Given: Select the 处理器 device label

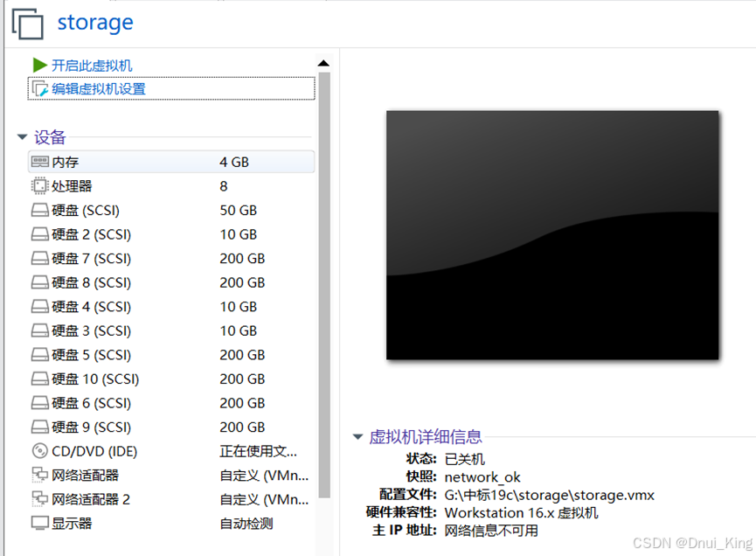Looking at the screenshot, I should coord(72,186).
